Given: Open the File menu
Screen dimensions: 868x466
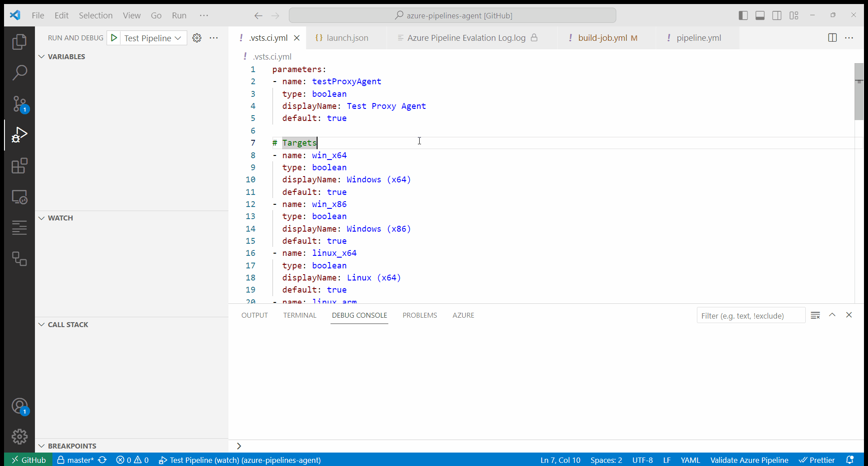Looking at the screenshot, I should point(38,16).
